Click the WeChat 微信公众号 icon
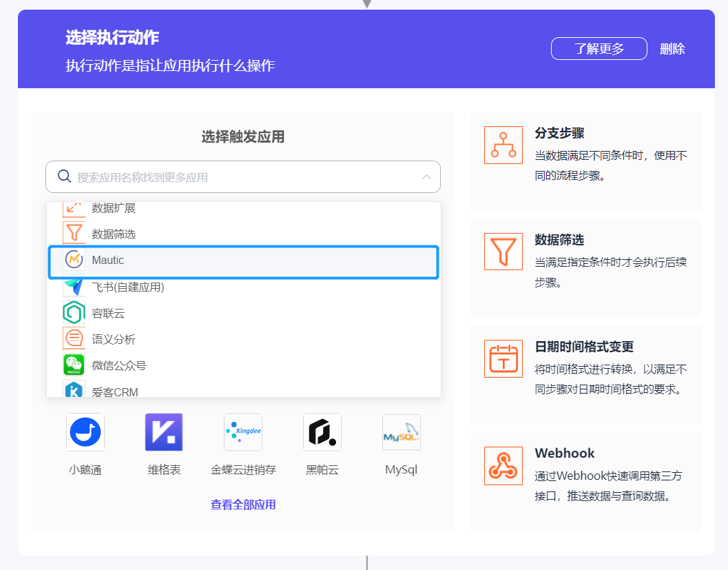The height and width of the screenshot is (570, 728). tap(74, 365)
